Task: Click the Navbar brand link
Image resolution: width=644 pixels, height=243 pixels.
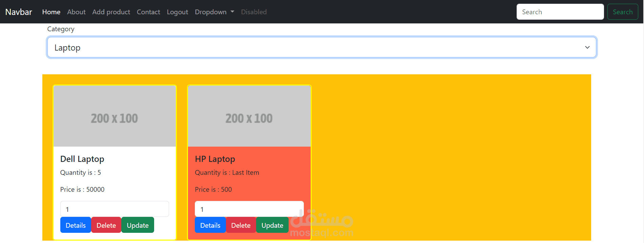Action: coord(19,12)
